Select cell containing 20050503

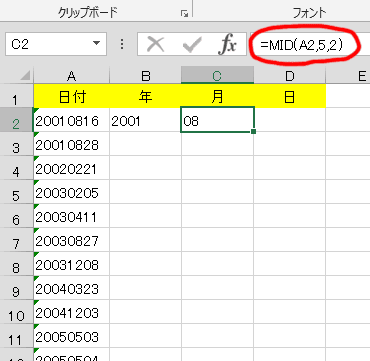71,336
